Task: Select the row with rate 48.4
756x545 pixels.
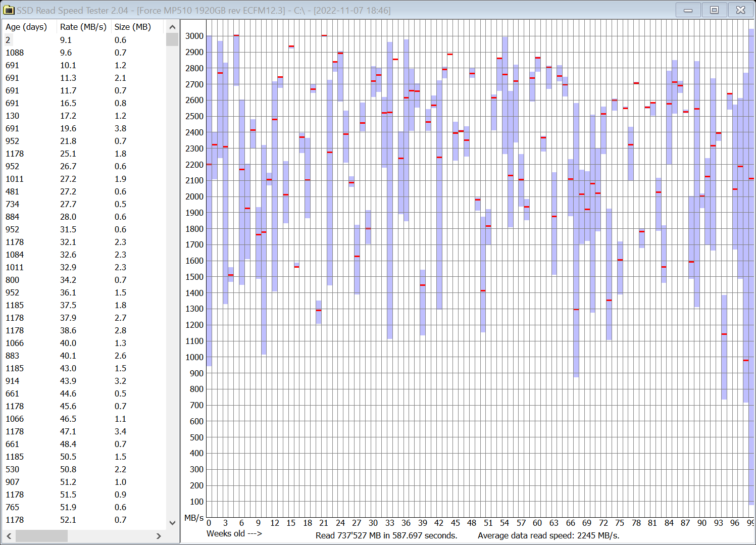Action: [x=84, y=444]
